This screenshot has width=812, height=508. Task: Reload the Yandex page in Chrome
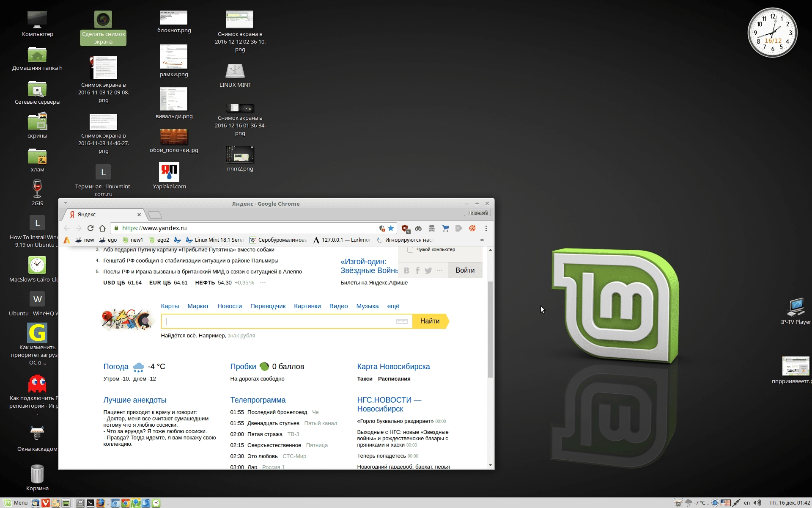(x=90, y=228)
